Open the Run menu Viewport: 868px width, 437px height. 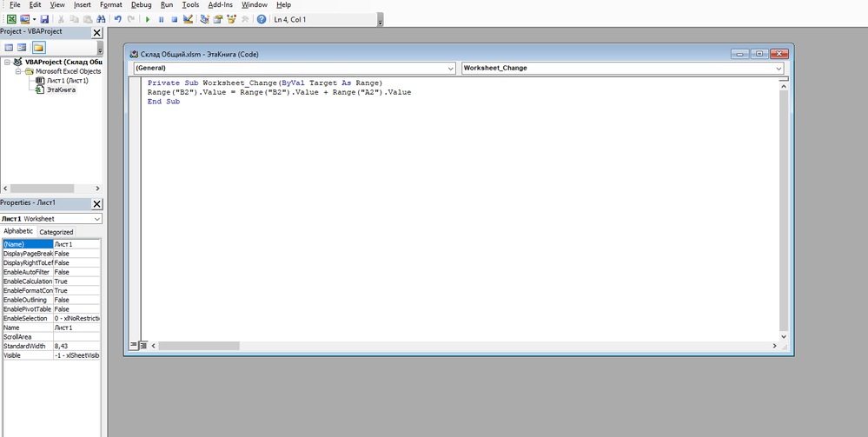[x=167, y=4]
